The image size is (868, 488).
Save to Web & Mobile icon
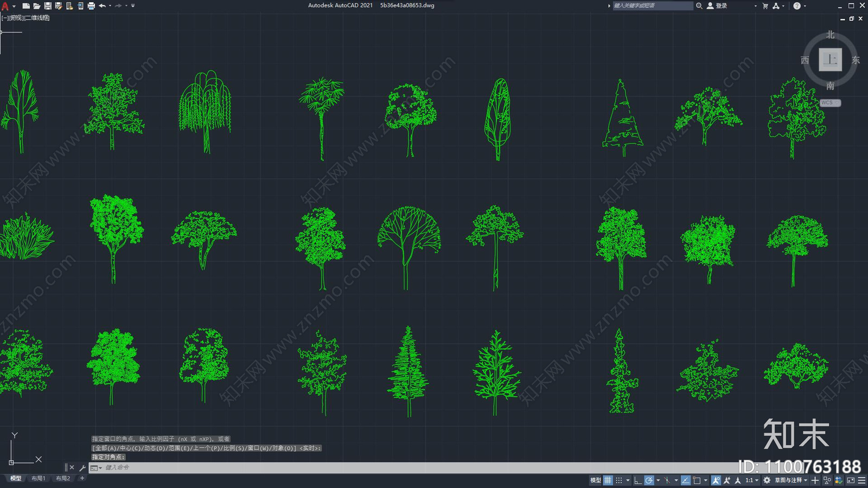81,6
